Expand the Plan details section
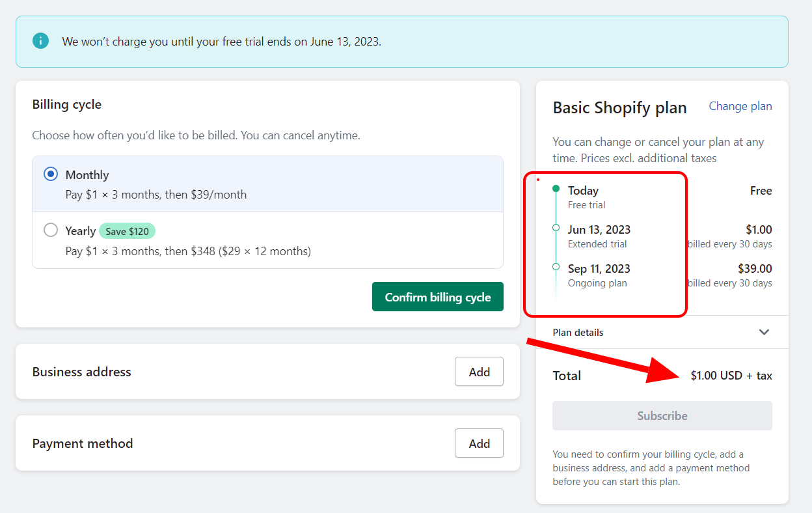The width and height of the screenshot is (812, 513). click(578, 332)
